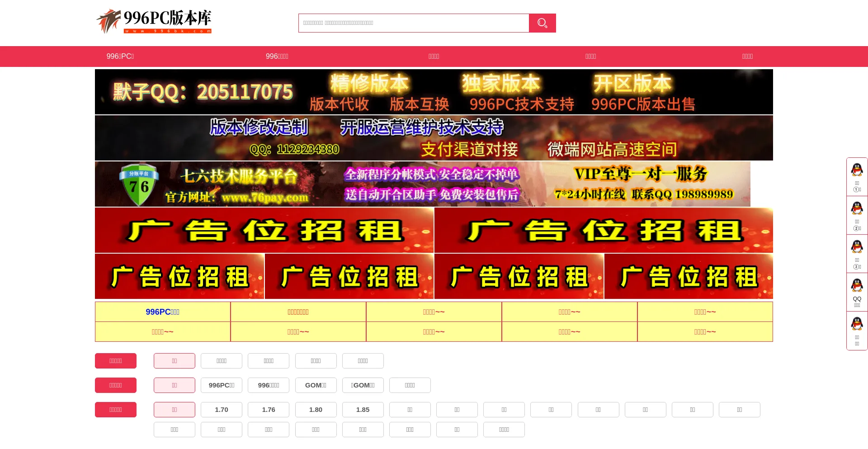The height and width of the screenshot is (449, 868).
Task: Focus the search input field
Action: (414, 23)
